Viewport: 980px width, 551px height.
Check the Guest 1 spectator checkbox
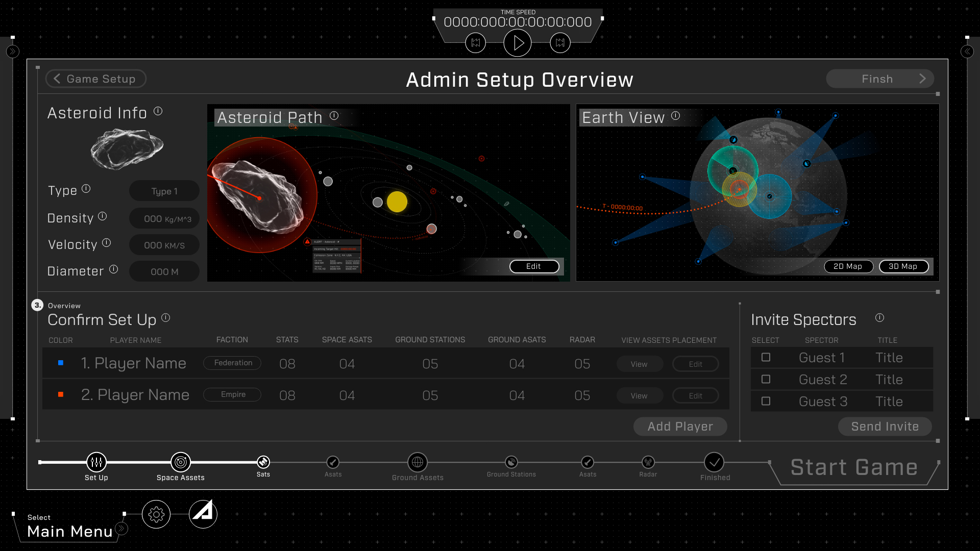point(766,358)
